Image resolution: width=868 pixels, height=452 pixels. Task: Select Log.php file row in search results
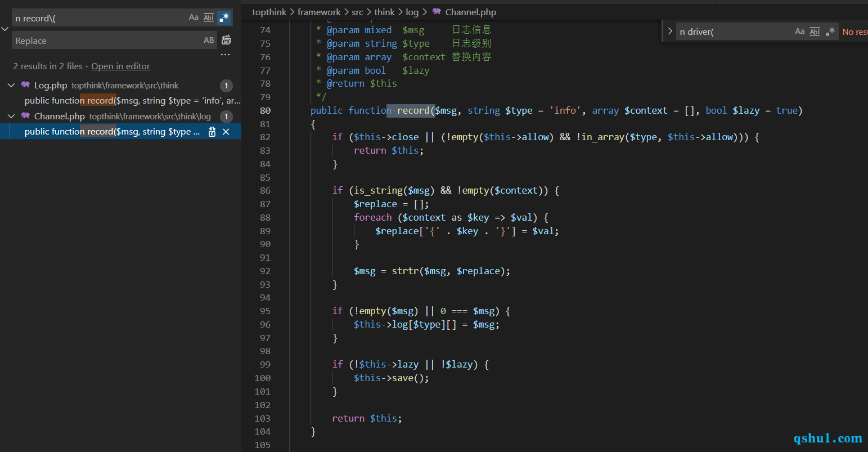pos(120,86)
